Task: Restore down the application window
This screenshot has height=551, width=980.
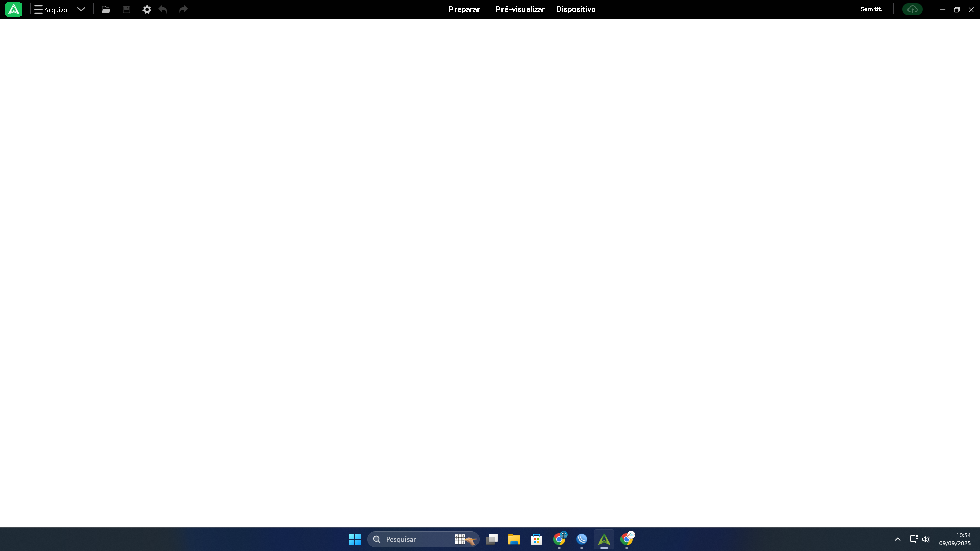Action: click(957, 9)
